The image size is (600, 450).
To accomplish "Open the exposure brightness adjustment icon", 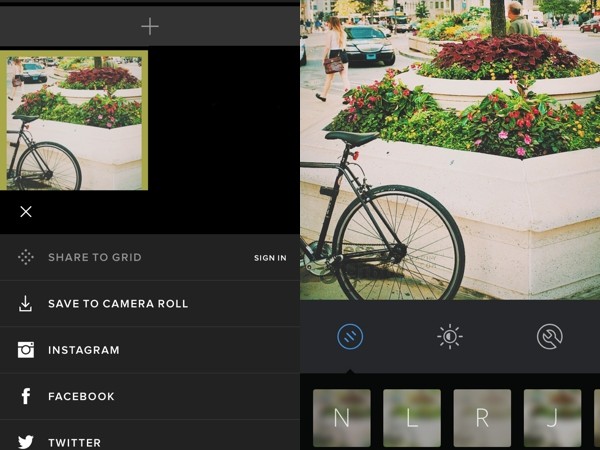I will pos(450,336).
